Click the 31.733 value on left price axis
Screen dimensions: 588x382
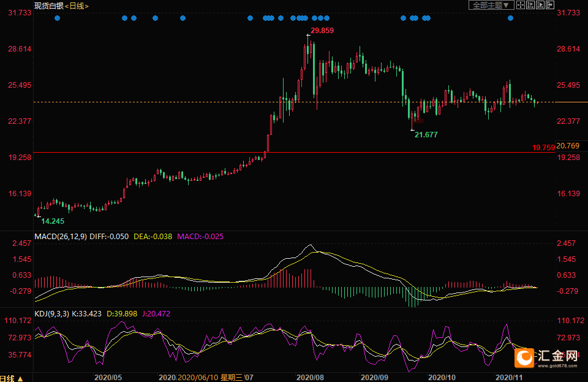coord(20,13)
